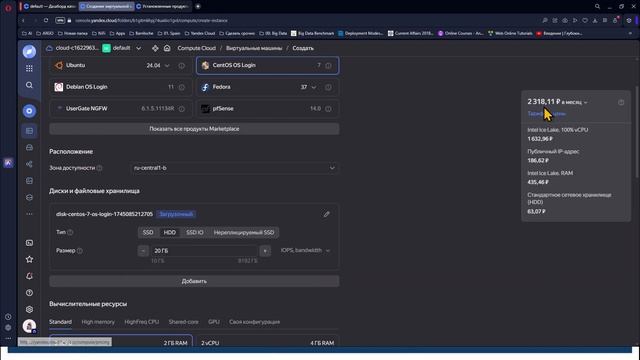The height and width of the screenshot is (360, 640).
Task: Select the SSD disk type
Action: tap(148, 232)
